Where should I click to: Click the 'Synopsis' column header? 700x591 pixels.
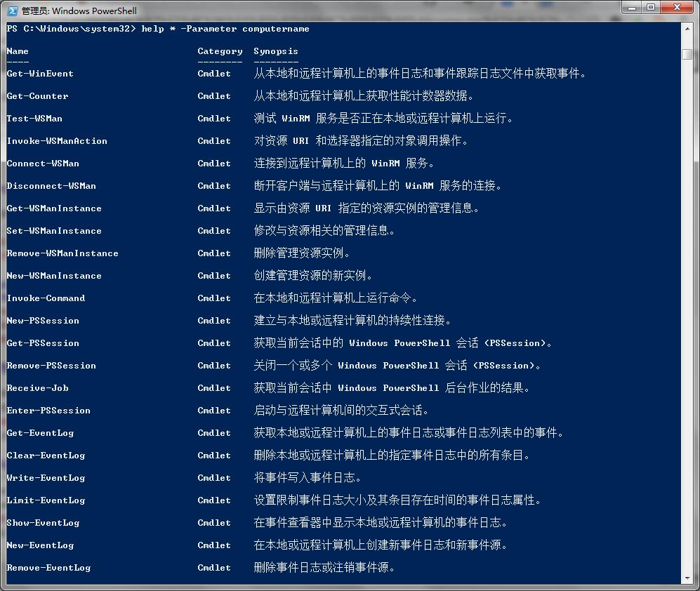tap(275, 51)
